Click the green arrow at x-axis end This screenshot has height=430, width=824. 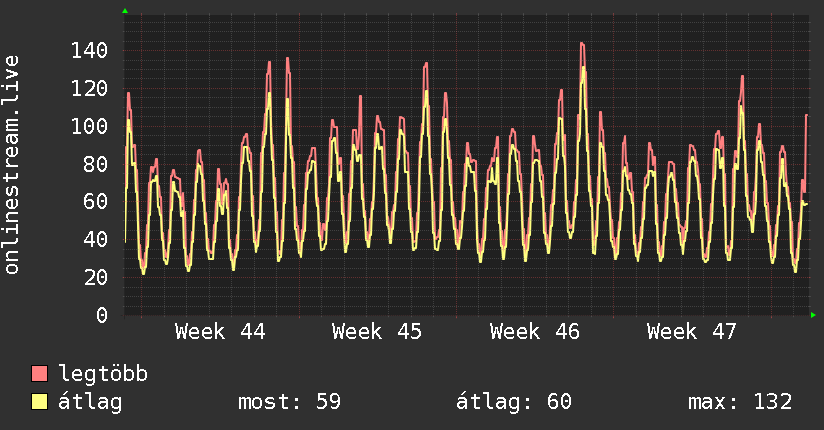coord(813,315)
